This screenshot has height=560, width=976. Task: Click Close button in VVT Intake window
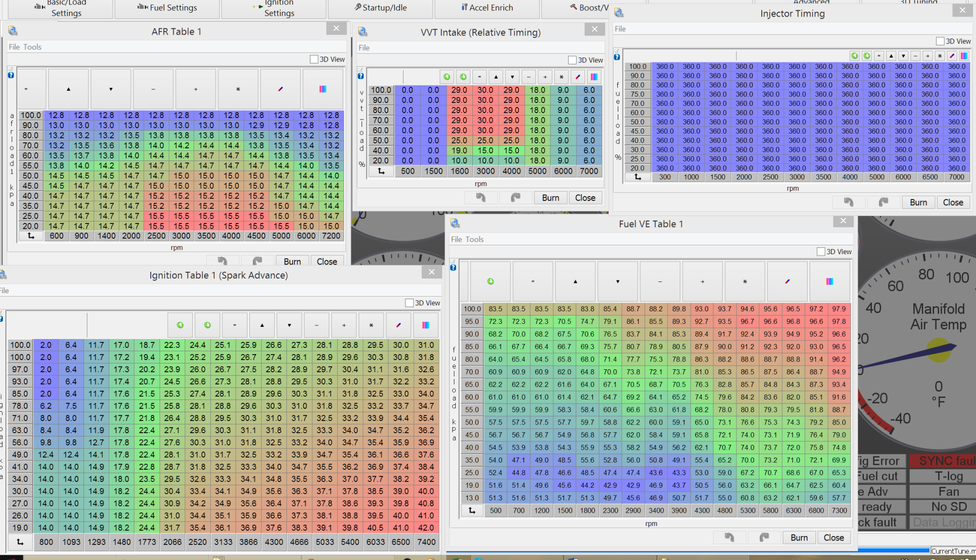tap(585, 198)
